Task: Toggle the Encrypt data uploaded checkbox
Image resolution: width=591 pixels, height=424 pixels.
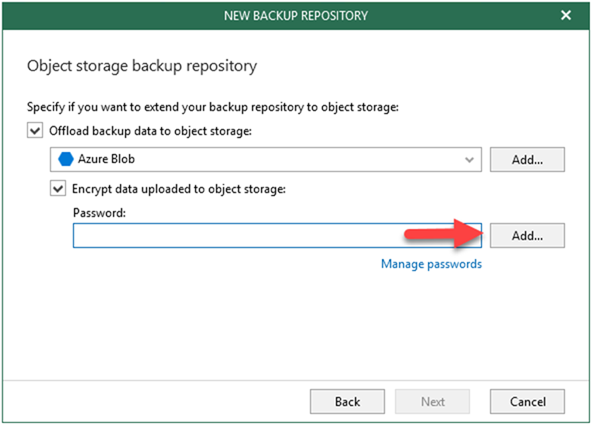Action: coord(58,188)
